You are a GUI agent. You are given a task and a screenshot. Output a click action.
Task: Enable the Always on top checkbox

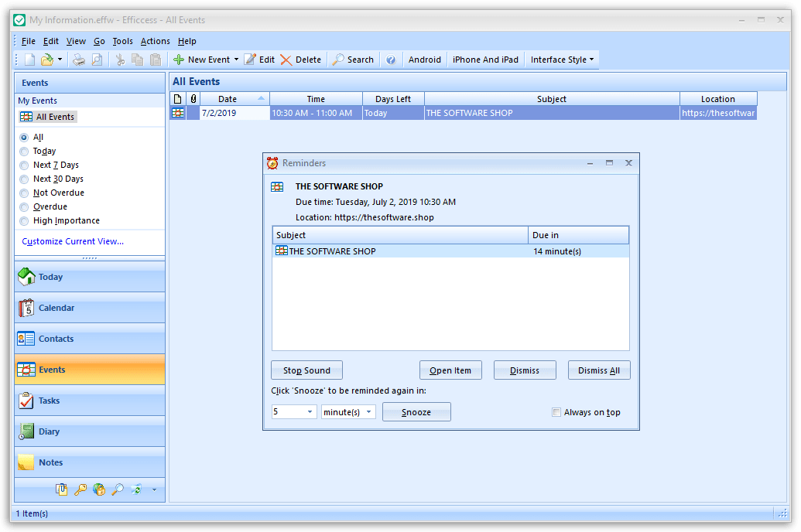pyautogui.click(x=556, y=412)
